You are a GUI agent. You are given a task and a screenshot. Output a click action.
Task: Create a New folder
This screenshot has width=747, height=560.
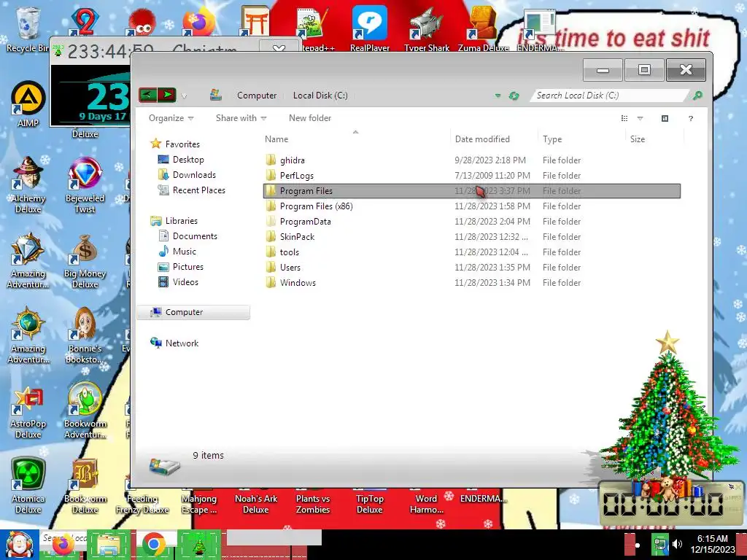[309, 118]
